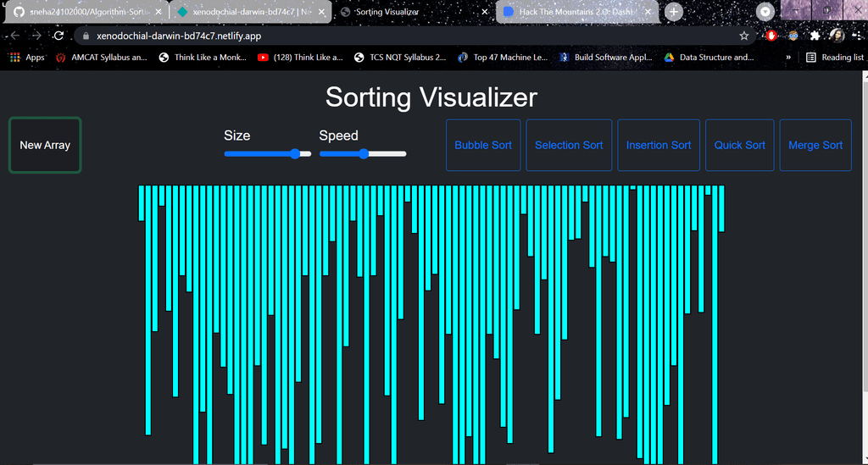Go forward to next page
Viewport: 868px width, 465px height.
click(36, 36)
